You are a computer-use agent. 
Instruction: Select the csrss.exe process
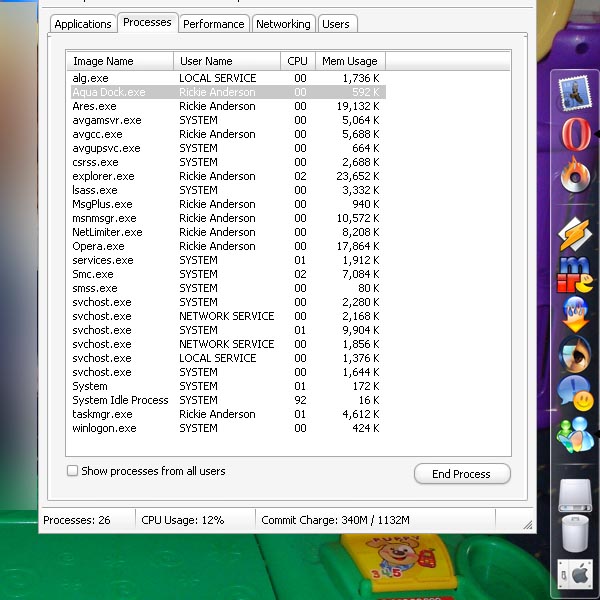pos(228,162)
